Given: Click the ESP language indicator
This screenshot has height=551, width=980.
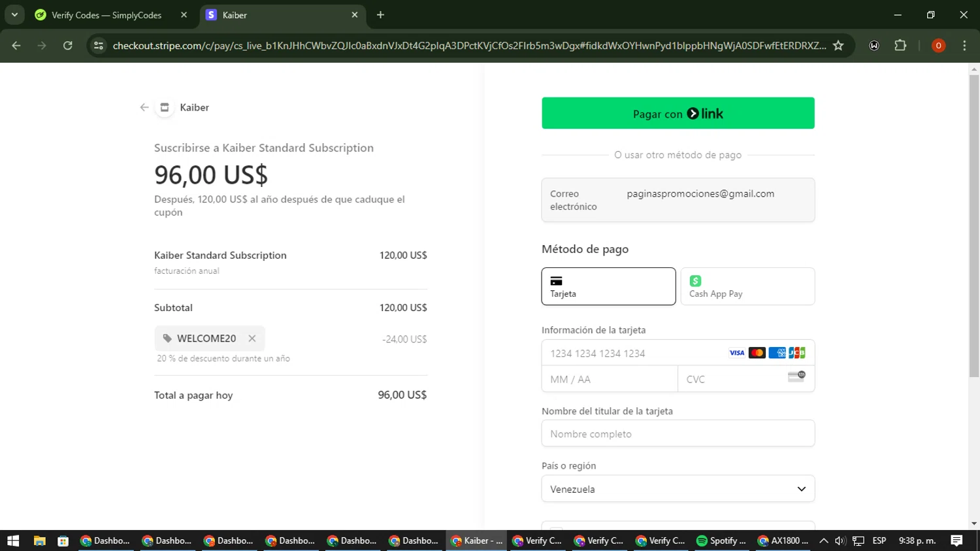Looking at the screenshot, I should [879, 541].
